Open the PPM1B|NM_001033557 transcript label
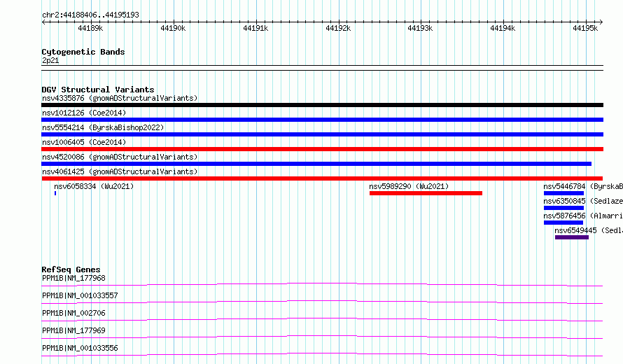 pos(80,295)
